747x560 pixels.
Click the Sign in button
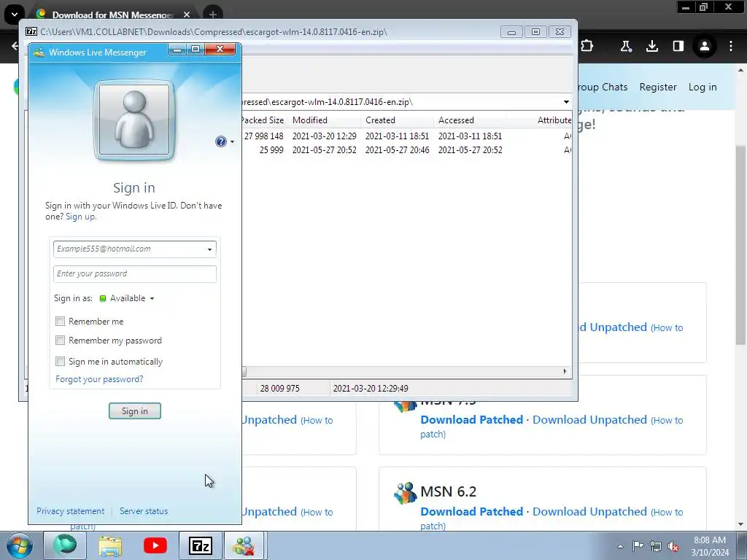[x=135, y=411]
